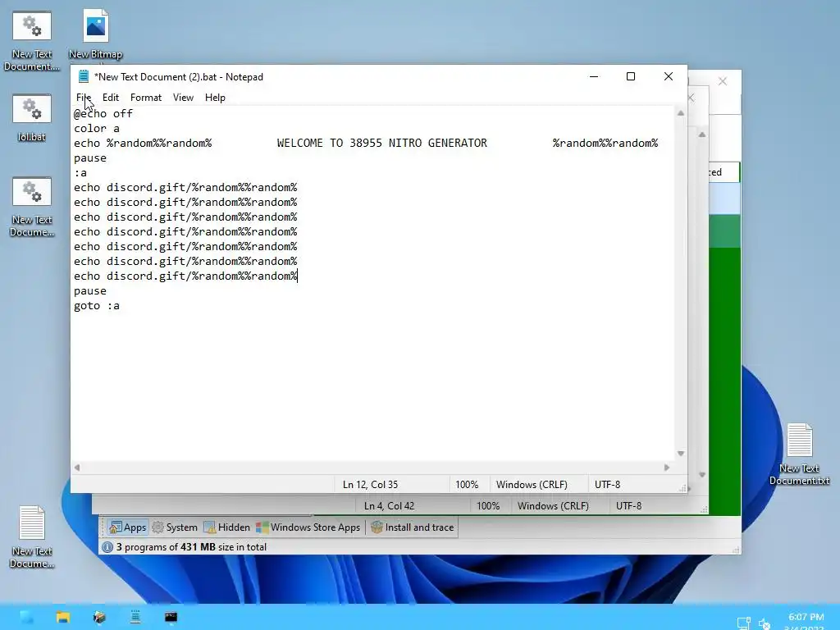Image resolution: width=840 pixels, height=630 pixels.
Task: Click '3 programs of 431 MB' status text
Action: point(191,547)
